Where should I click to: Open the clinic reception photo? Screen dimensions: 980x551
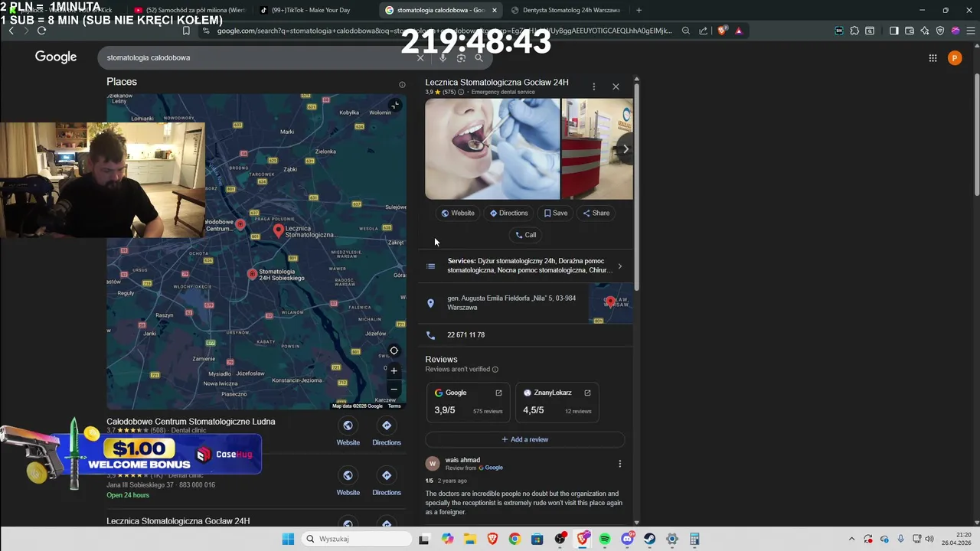(597, 148)
